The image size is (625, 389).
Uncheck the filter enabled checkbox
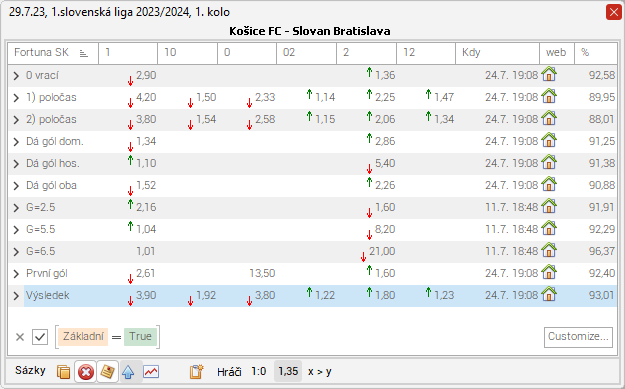pos(40,337)
